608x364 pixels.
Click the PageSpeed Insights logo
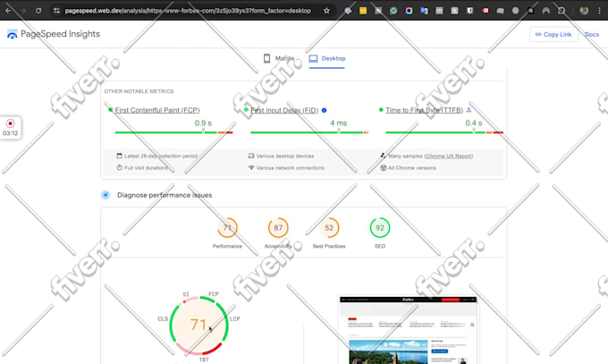click(x=54, y=34)
